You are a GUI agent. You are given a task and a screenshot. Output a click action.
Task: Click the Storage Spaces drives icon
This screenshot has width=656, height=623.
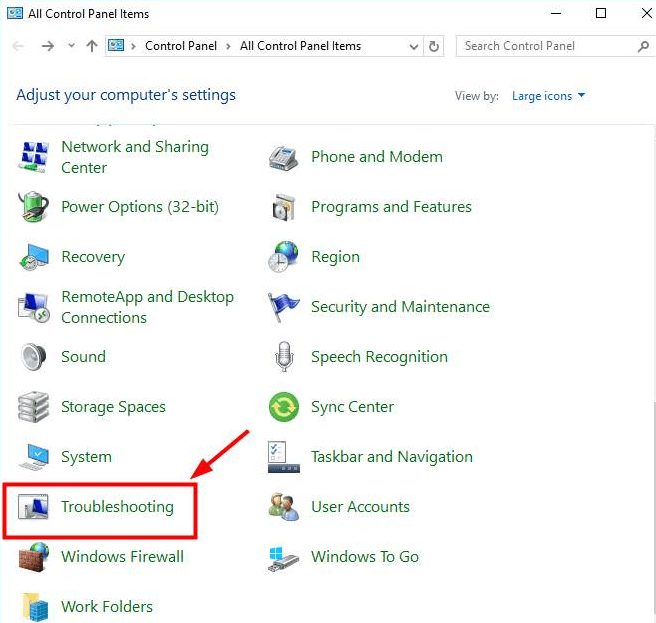tap(35, 407)
